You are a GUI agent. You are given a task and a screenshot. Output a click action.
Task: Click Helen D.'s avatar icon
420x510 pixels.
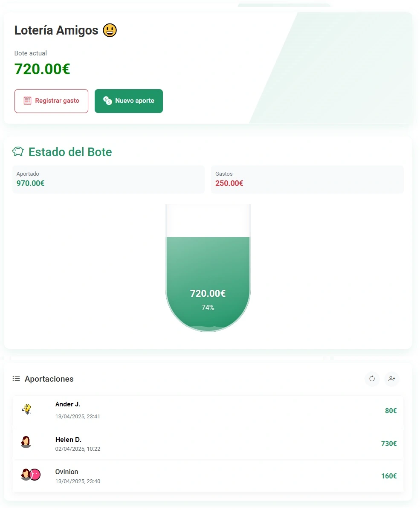26,442
